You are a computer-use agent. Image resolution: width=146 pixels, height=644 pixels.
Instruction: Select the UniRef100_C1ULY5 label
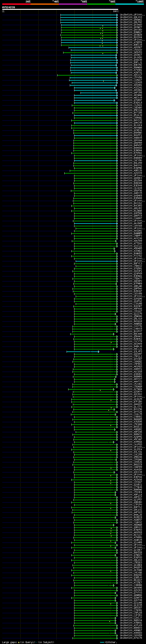[x=131, y=414]
